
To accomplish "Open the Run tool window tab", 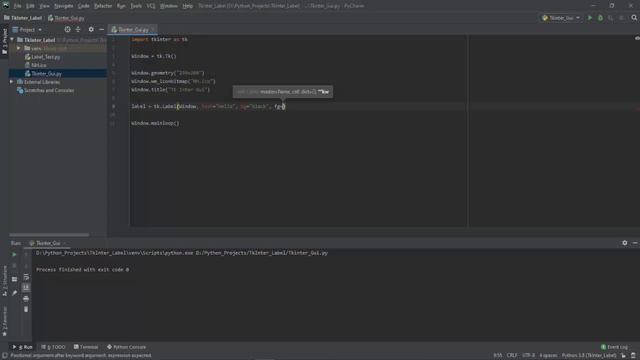I will click(22, 347).
